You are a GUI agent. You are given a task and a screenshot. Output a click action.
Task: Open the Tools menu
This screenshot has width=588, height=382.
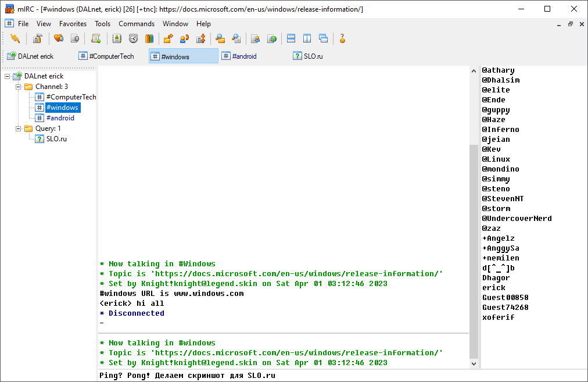(x=102, y=24)
